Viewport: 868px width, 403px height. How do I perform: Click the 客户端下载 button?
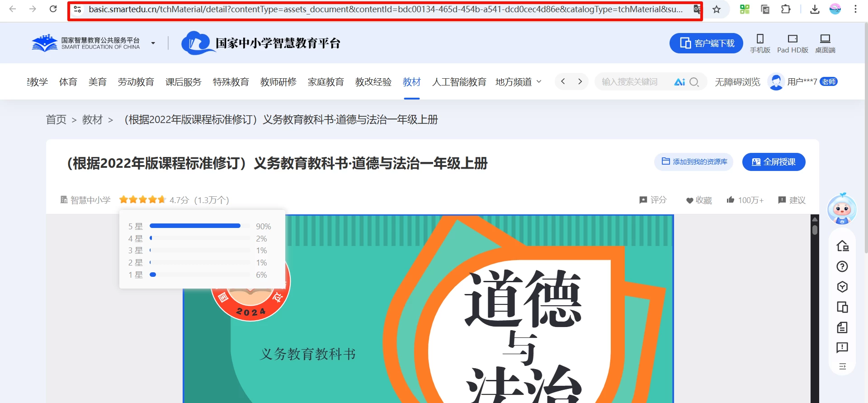pyautogui.click(x=706, y=43)
